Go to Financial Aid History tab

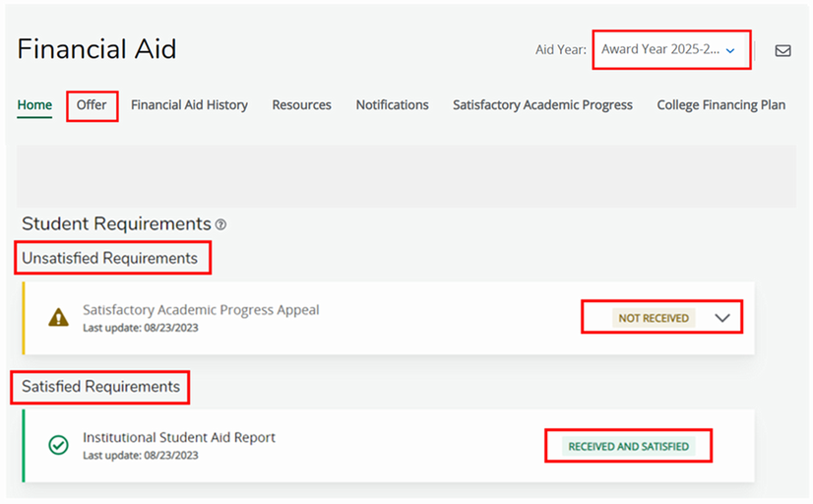189,104
